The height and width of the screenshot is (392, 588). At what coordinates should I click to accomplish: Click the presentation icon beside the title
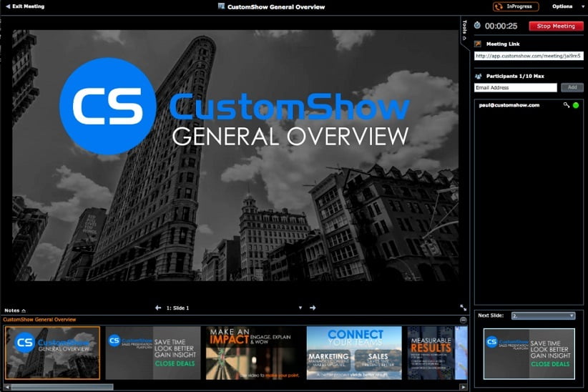click(x=221, y=6)
